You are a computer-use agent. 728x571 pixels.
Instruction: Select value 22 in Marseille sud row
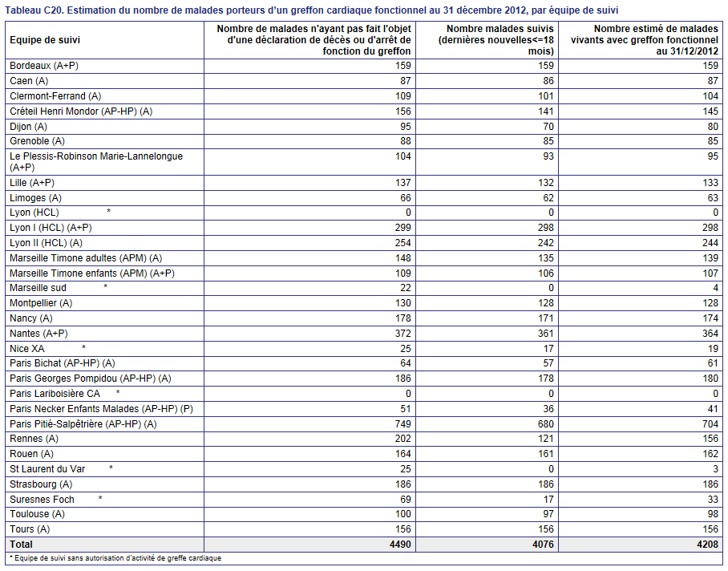coord(406,288)
